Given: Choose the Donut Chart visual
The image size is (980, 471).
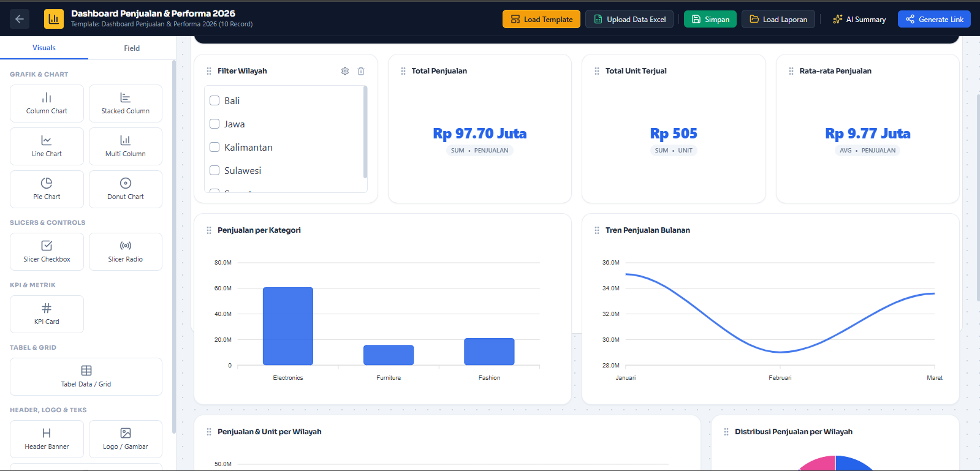Looking at the screenshot, I should pos(126,189).
